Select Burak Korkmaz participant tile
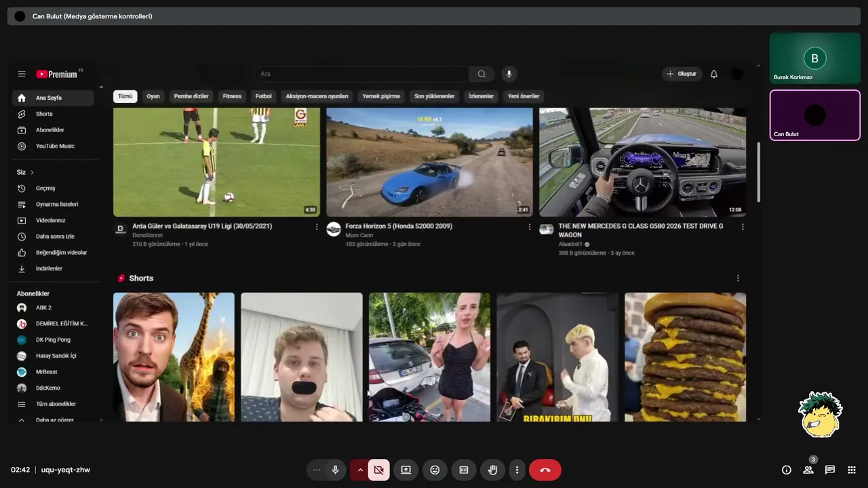This screenshot has height=488, width=868. 814,58
